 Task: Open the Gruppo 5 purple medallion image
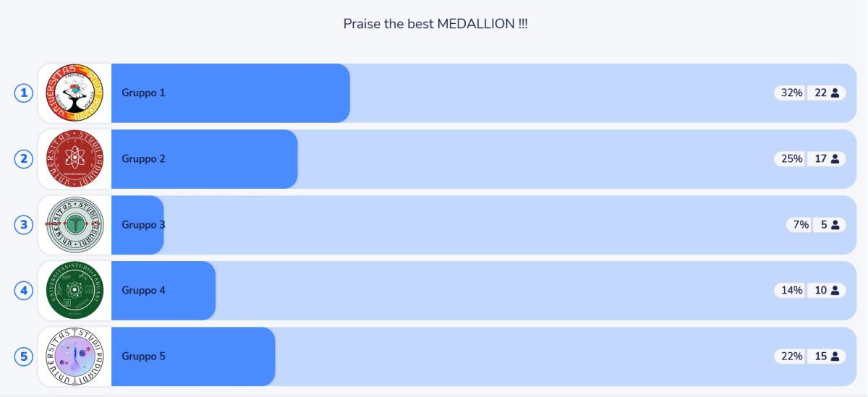tap(75, 357)
